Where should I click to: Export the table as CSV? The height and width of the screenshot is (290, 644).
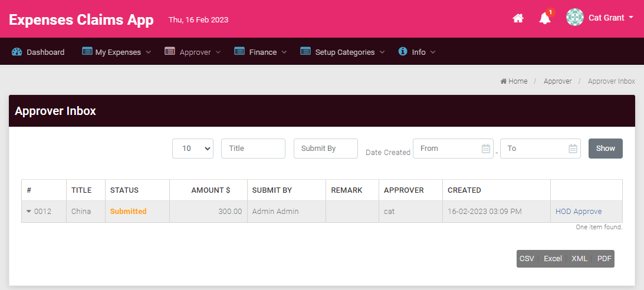[x=527, y=259]
